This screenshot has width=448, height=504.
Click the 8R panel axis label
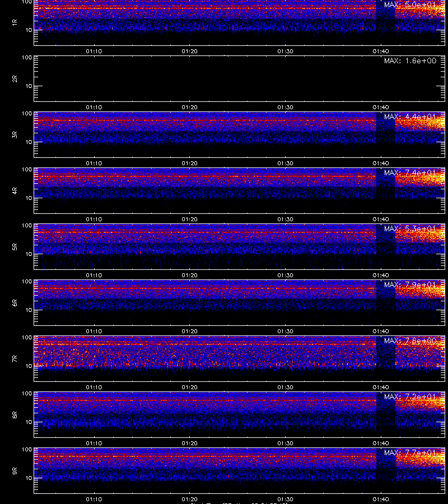pos(15,414)
